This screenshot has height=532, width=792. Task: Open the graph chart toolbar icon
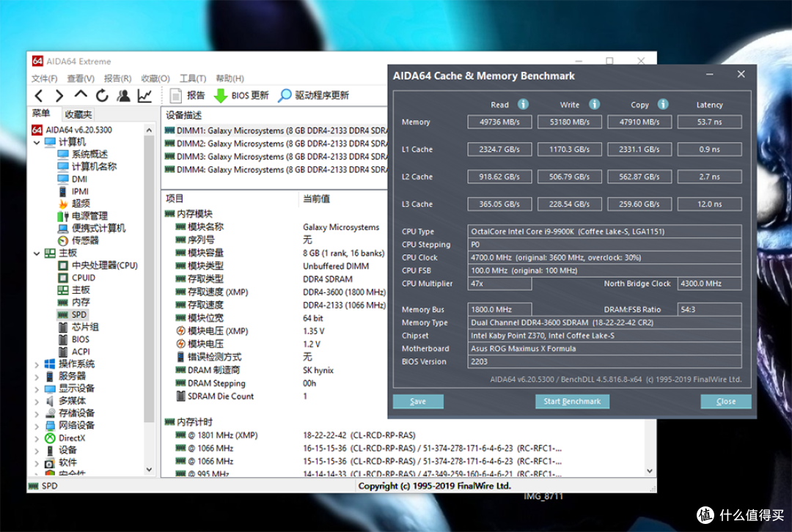[x=144, y=95]
